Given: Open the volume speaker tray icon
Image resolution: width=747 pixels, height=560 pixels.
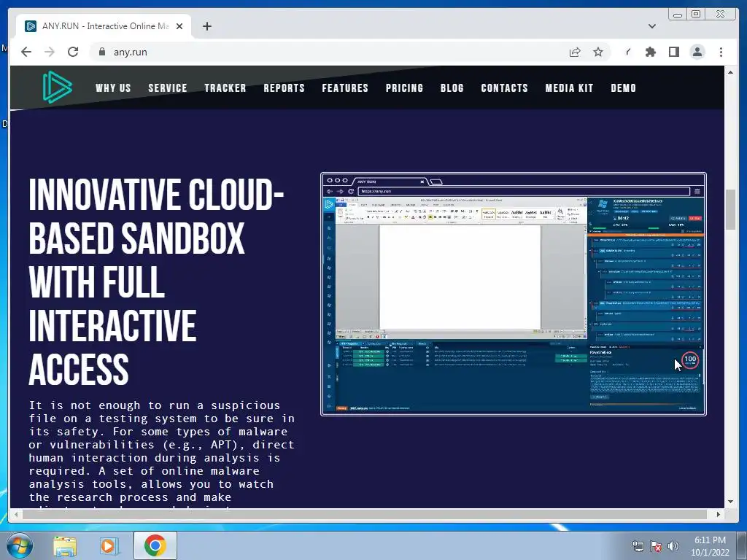Looking at the screenshot, I should (x=673, y=545).
